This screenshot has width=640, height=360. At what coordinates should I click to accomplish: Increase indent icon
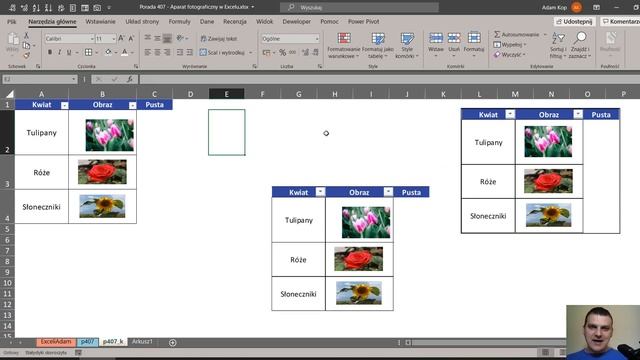point(189,52)
